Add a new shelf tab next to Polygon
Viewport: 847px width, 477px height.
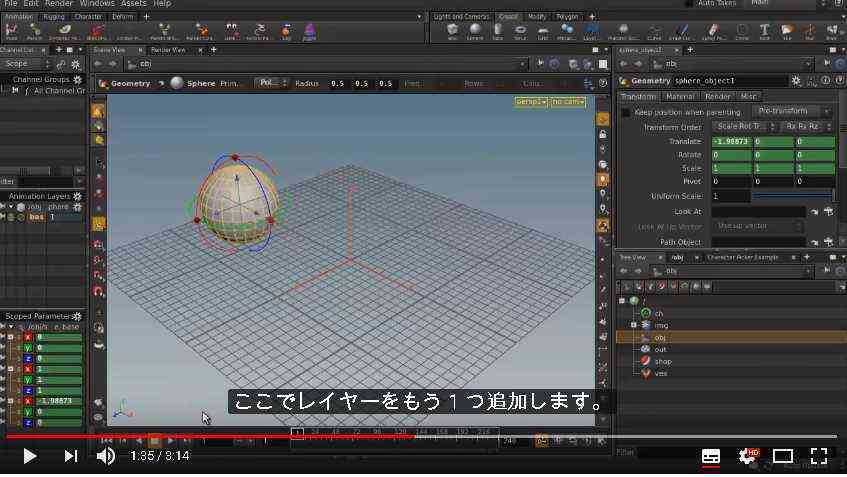click(592, 17)
